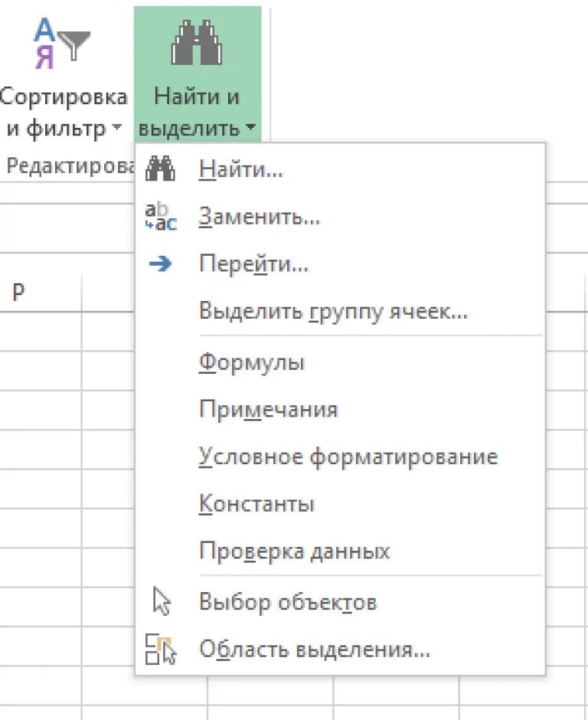588x720 pixels.
Task: Click the Редактирование group label
Action: tap(70, 165)
